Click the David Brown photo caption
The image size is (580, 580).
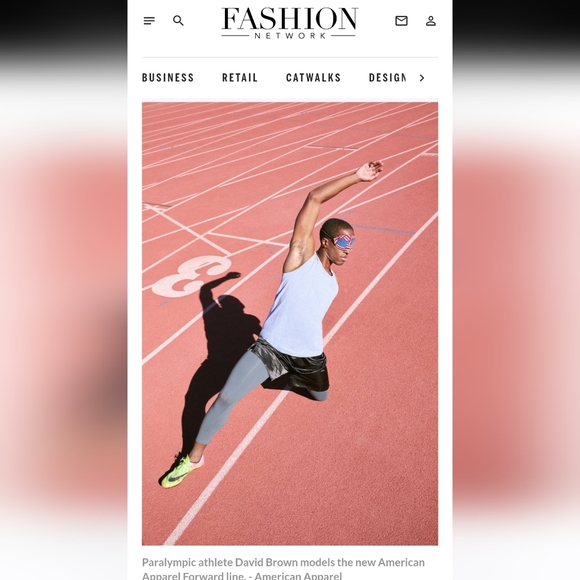coord(283,568)
